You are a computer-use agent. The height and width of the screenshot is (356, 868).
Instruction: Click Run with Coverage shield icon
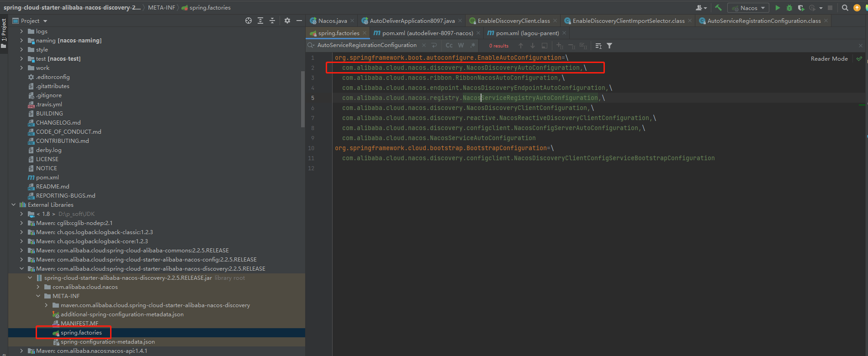coord(801,8)
